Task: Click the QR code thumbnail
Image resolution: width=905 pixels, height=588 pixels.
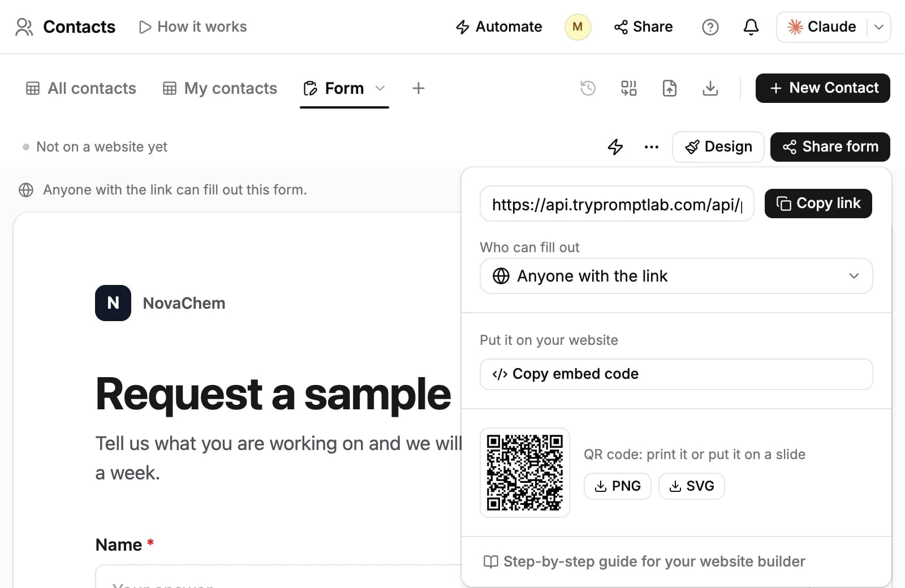Action: pyautogui.click(x=525, y=473)
